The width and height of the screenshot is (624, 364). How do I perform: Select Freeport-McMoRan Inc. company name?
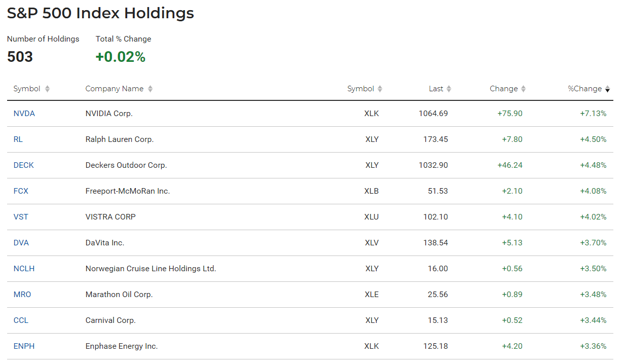[x=128, y=191]
